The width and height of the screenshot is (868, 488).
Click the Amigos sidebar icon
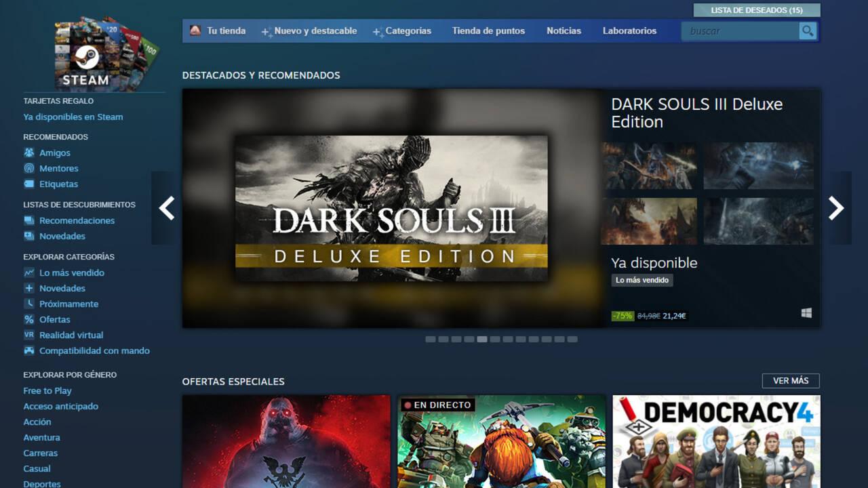point(29,152)
